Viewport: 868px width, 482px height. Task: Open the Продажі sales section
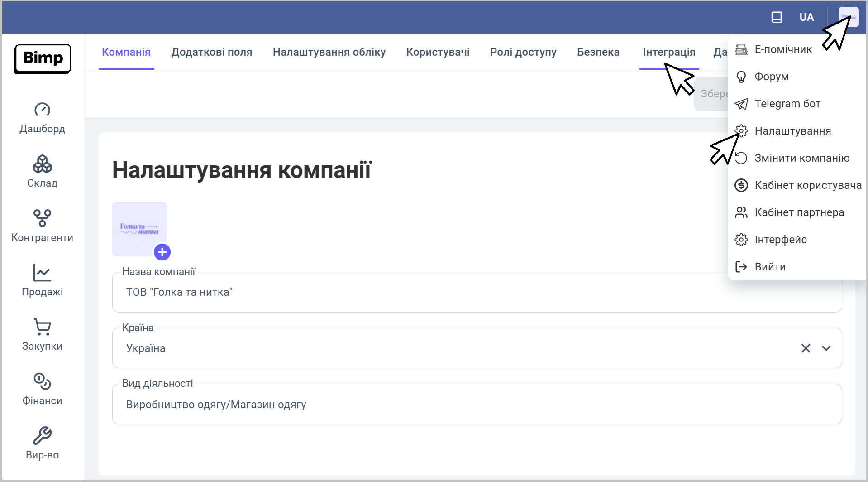[x=42, y=273]
